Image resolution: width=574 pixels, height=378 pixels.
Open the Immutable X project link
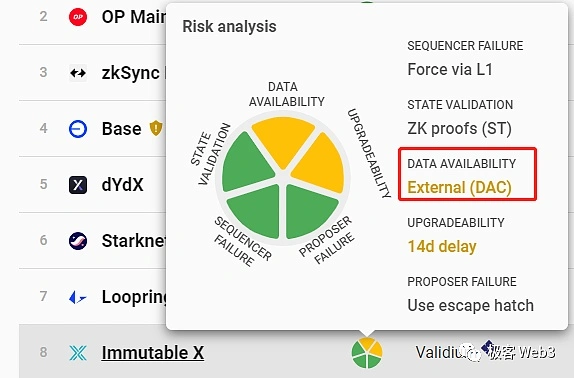pos(153,353)
